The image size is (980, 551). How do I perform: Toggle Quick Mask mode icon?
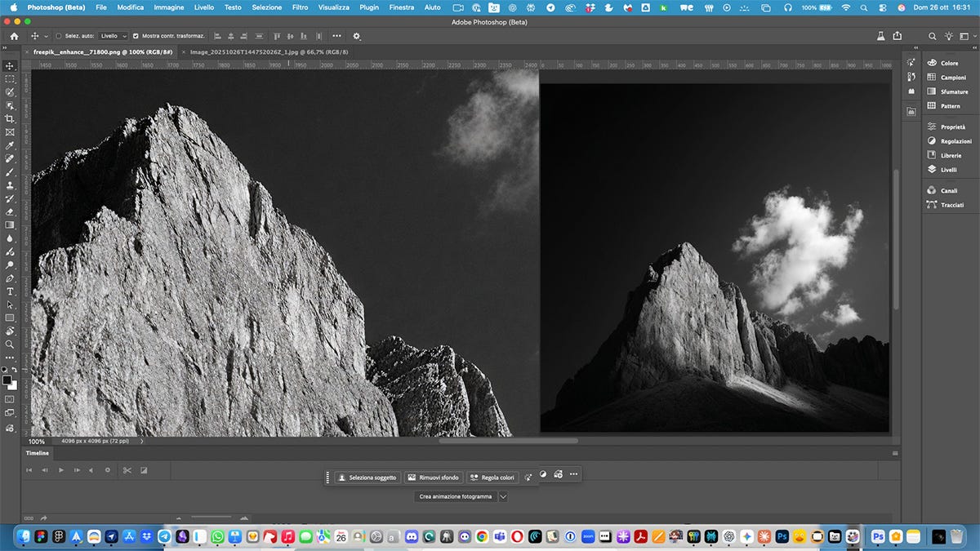(10, 400)
